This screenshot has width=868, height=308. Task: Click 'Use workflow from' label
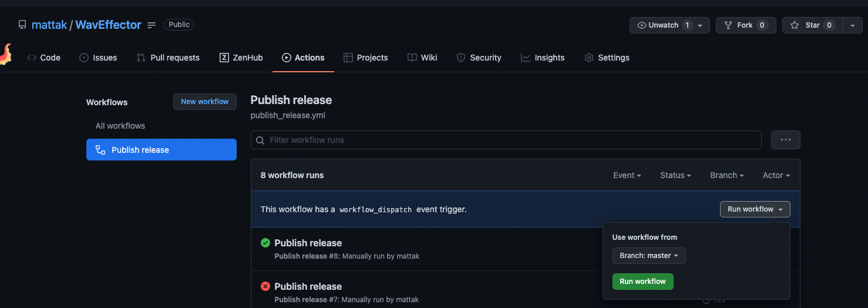pos(645,237)
